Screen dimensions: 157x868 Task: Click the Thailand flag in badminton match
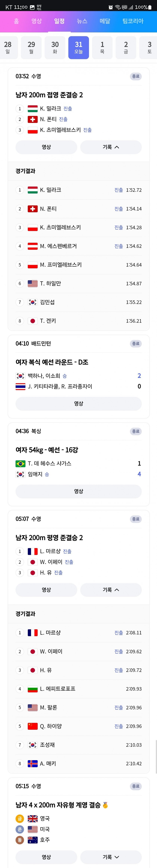click(20, 386)
